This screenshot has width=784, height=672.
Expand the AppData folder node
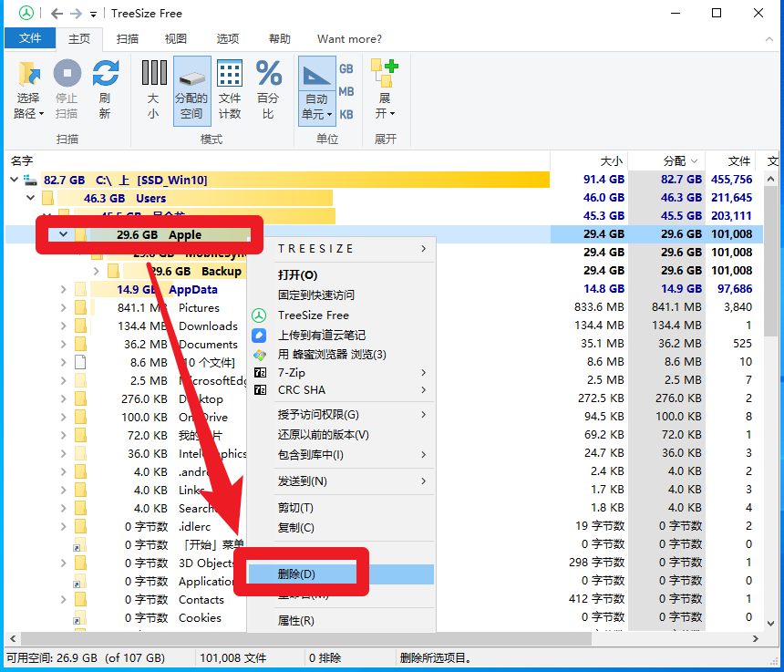[x=63, y=289]
